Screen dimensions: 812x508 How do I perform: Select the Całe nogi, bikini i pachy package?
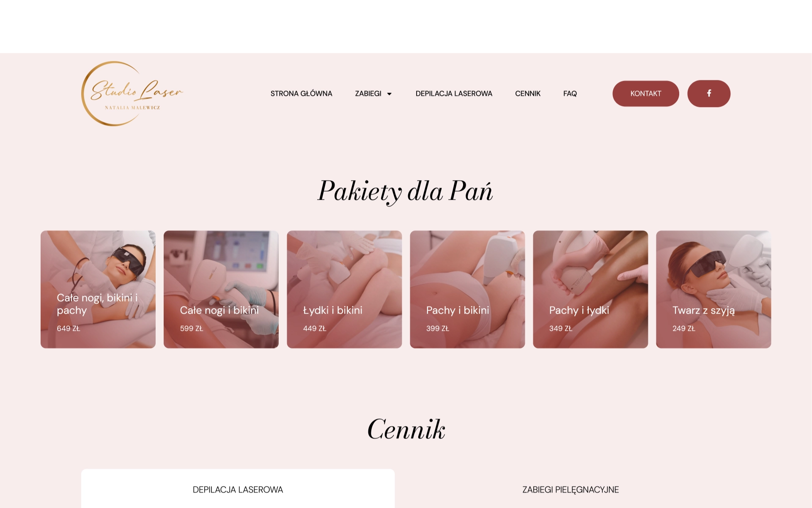[x=98, y=290]
